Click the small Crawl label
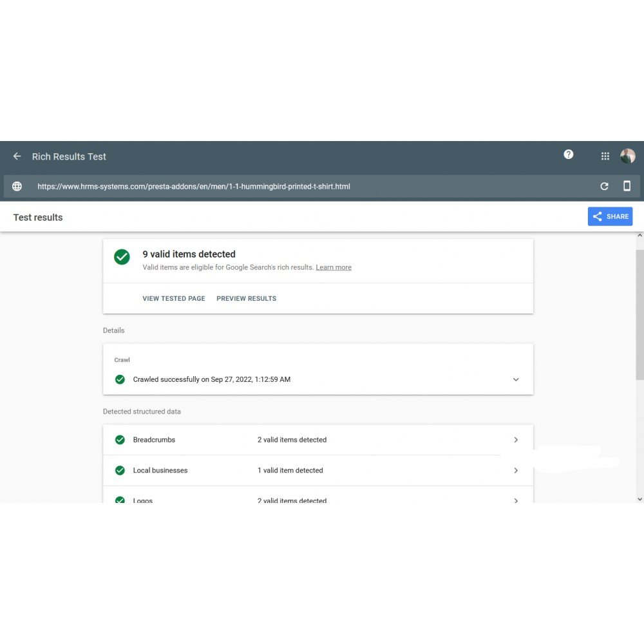Screen dimensions: 644x644 [122, 360]
